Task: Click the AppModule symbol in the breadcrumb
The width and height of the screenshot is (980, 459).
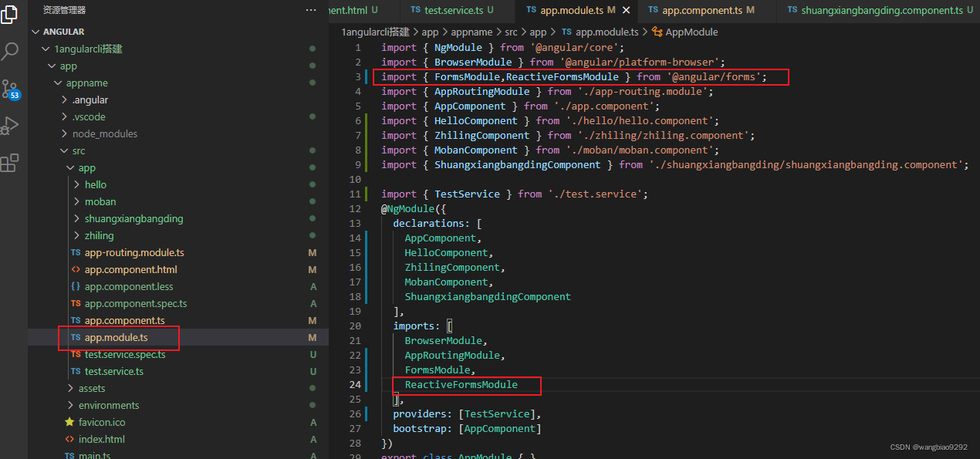Action: coord(691,32)
